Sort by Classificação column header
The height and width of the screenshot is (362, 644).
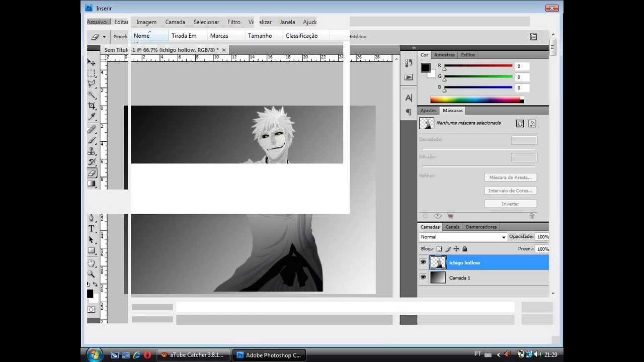point(306,36)
